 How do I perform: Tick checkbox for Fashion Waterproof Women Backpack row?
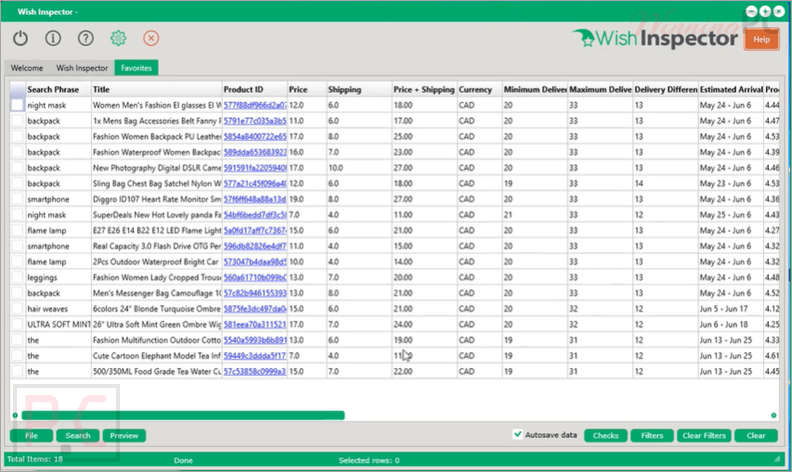pos(17,152)
